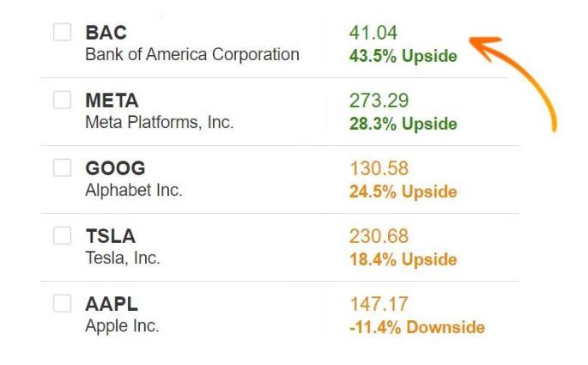Select the GOOG ticker symbol
Image resolution: width=588 pixels, height=365 pixels.
click(x=116, y=168)
